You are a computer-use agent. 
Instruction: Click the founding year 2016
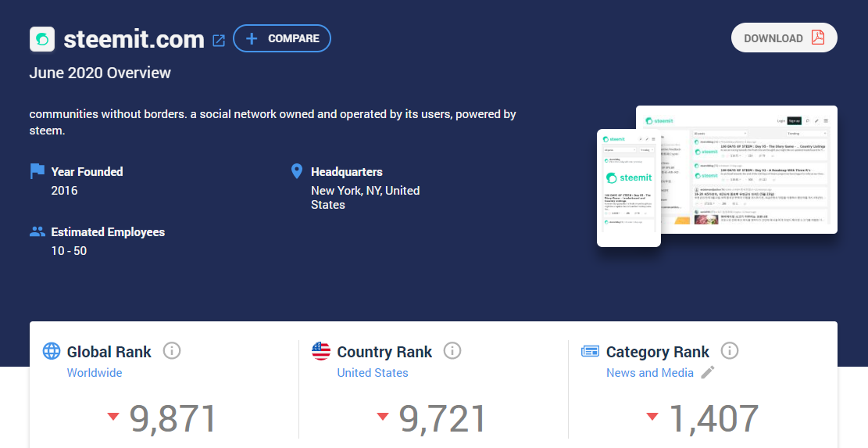pos(64,191)
